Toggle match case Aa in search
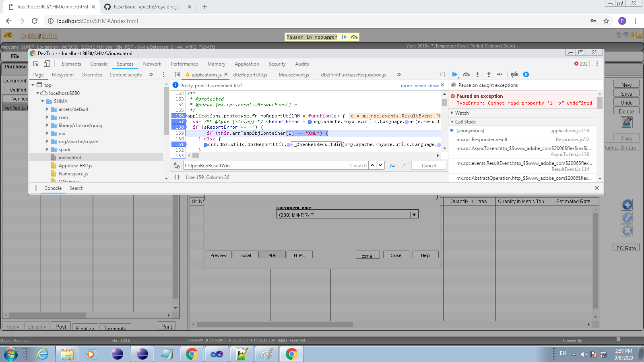 392,166
